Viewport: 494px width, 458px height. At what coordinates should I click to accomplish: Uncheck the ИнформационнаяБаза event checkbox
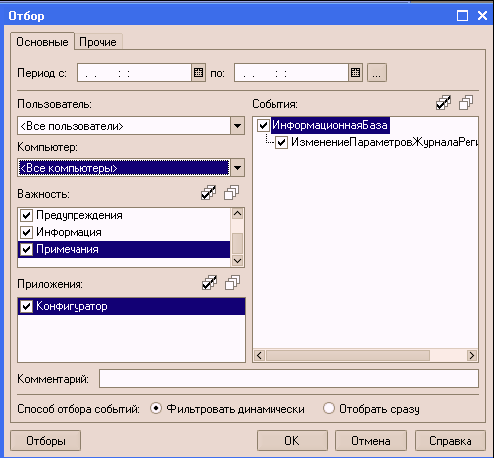pos(263,125)
